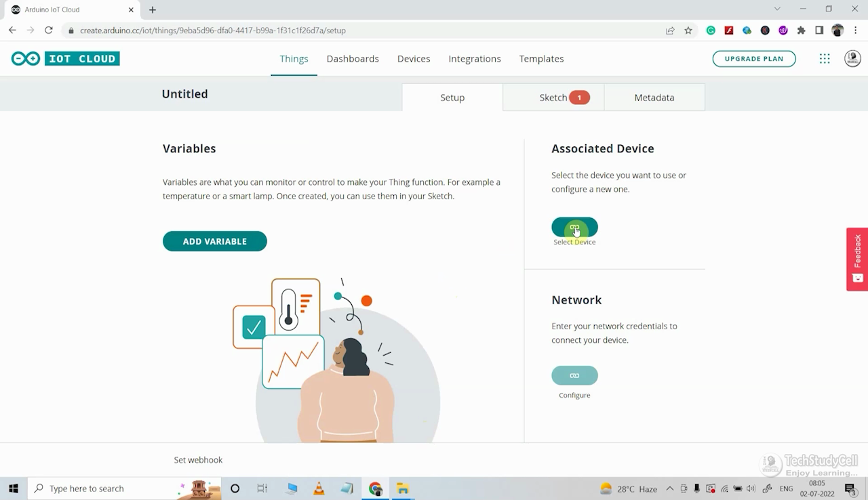This screenshot has height=500, width=868.
Task: Open File Explorer from the taskbar
Action: (x=403, y=488)
